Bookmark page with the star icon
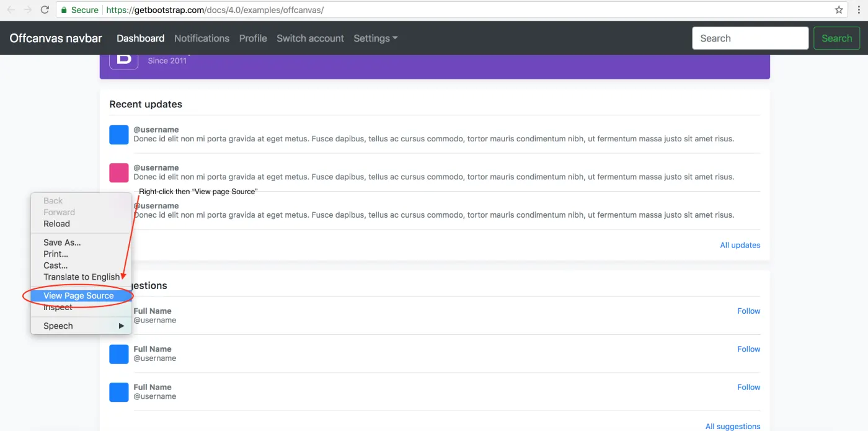868x431 pixels. coord(839,10)
